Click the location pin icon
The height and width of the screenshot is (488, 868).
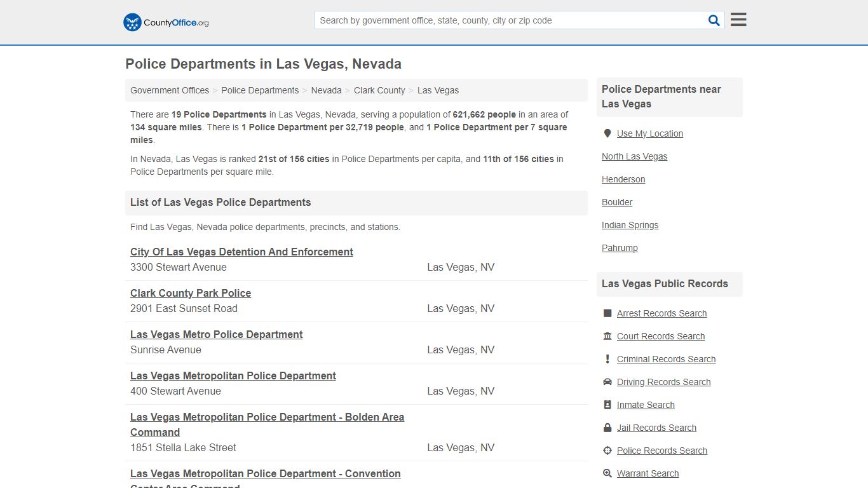point(607,133)
